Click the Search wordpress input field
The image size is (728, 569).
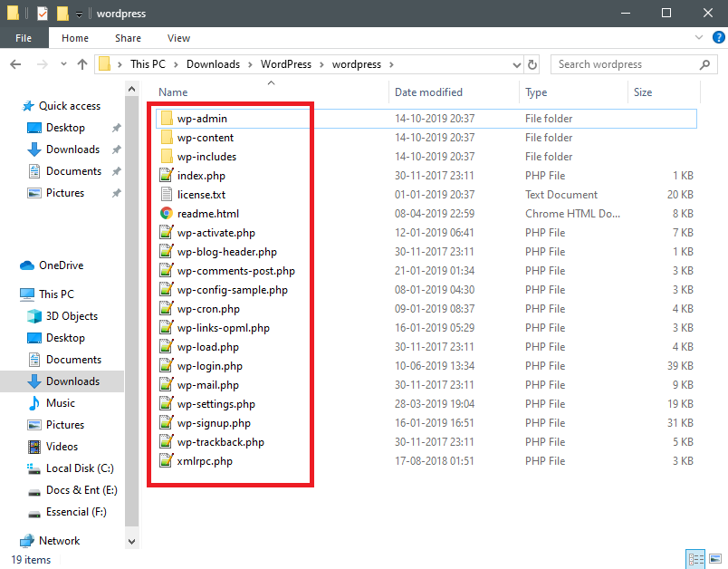(627, 64)
